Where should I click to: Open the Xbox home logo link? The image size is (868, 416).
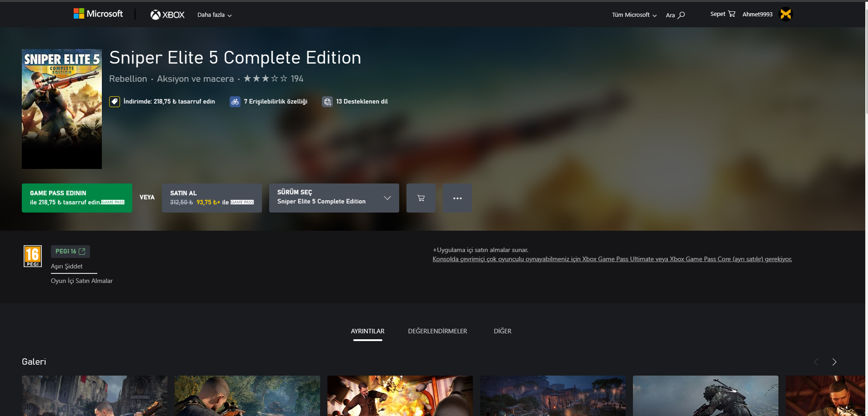[167, 15]
